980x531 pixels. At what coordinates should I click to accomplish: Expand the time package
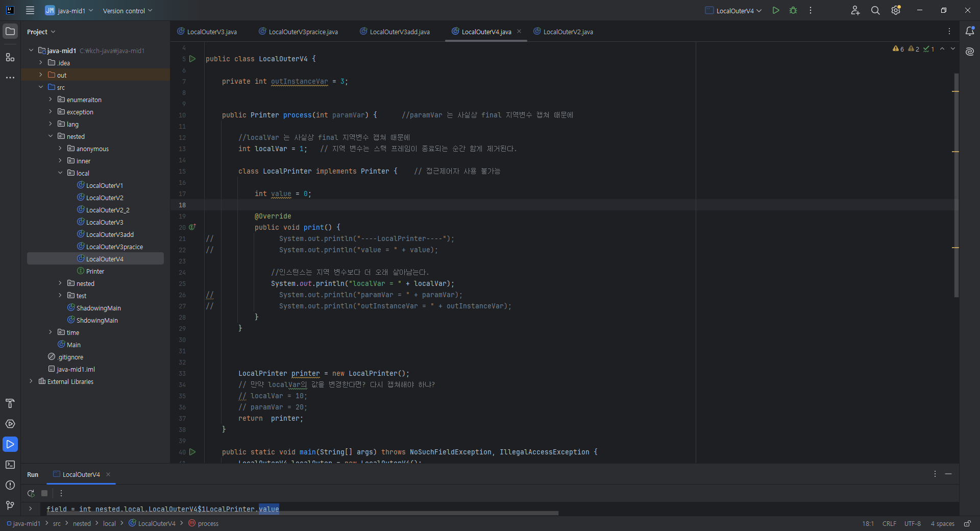(x=50, y=332)
